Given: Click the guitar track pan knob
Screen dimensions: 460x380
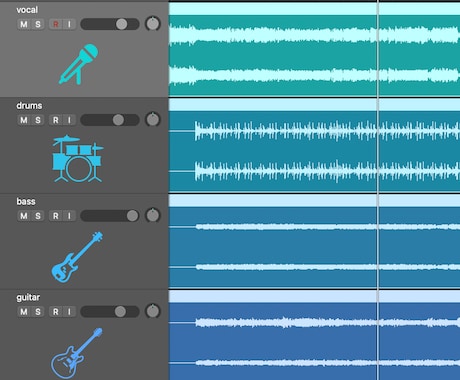Looking at the screenshot, I should click(x=153, y=311).
